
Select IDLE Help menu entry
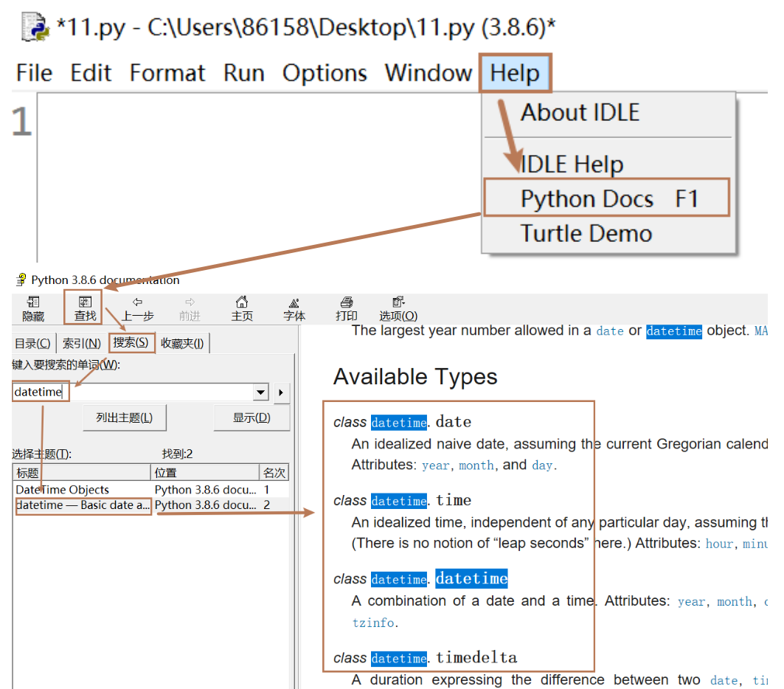point(572,164)
